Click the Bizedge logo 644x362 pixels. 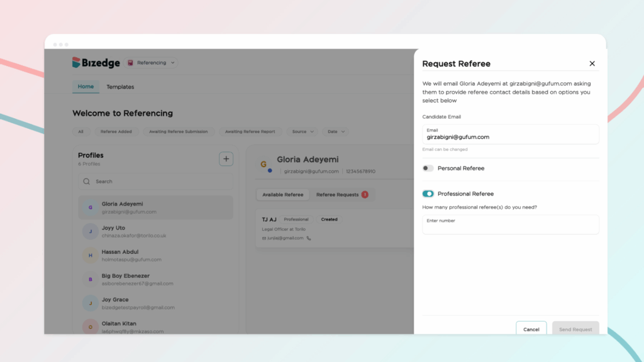pyautogui.click(x=96, y=62)
